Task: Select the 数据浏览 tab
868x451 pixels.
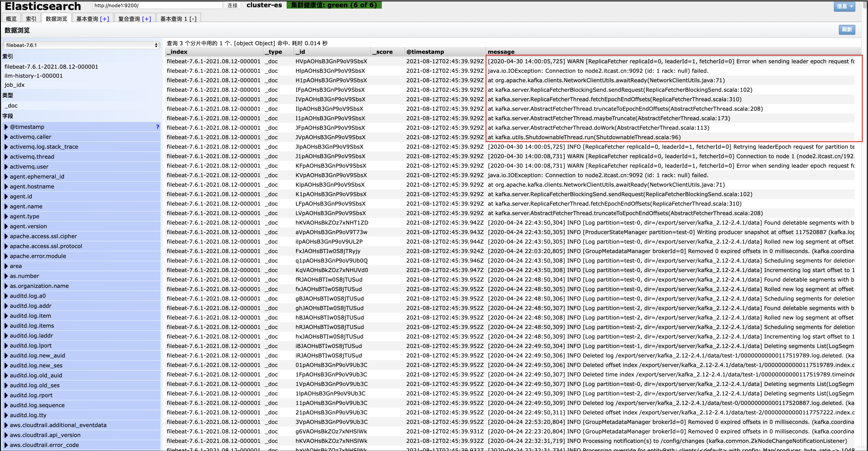Action: [56, 19]
